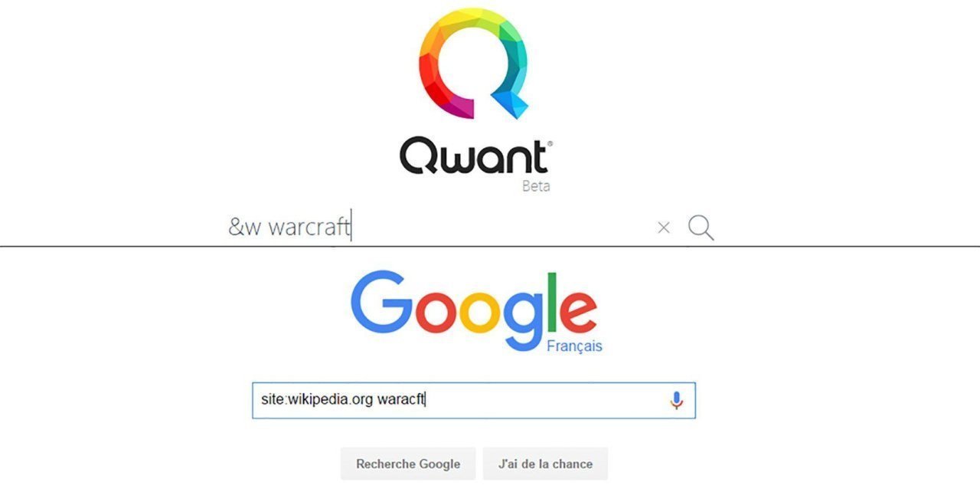The height and width of the screenshot is (492, 980).
Task: Click J'ai de la chance button
Action: pyautogui.click(x=545, y=464)
